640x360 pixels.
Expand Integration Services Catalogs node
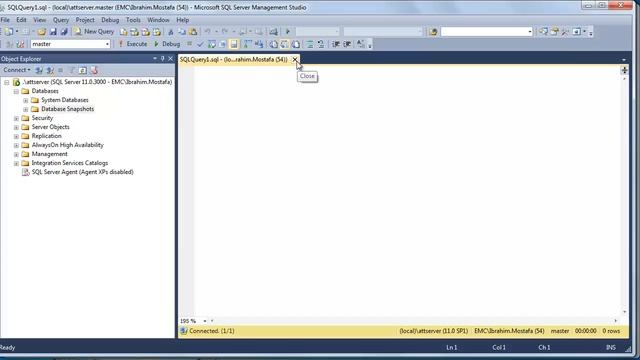tap(16, 163)
